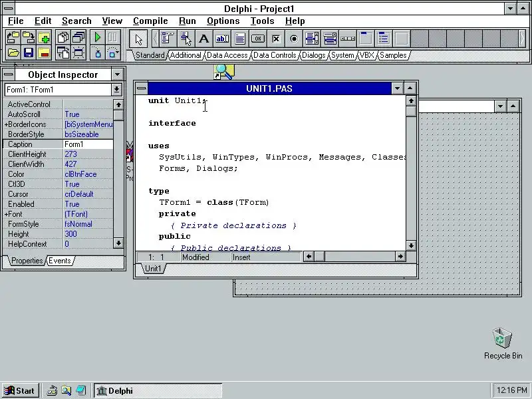Click the green Run arrow button
532x399 pixels.
[x=98, y=38]
